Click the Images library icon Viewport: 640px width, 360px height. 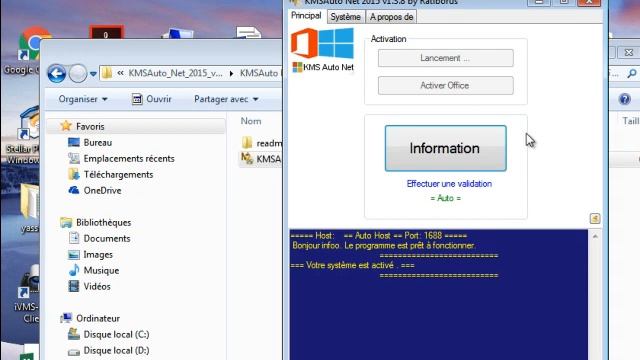coord(73,254)
